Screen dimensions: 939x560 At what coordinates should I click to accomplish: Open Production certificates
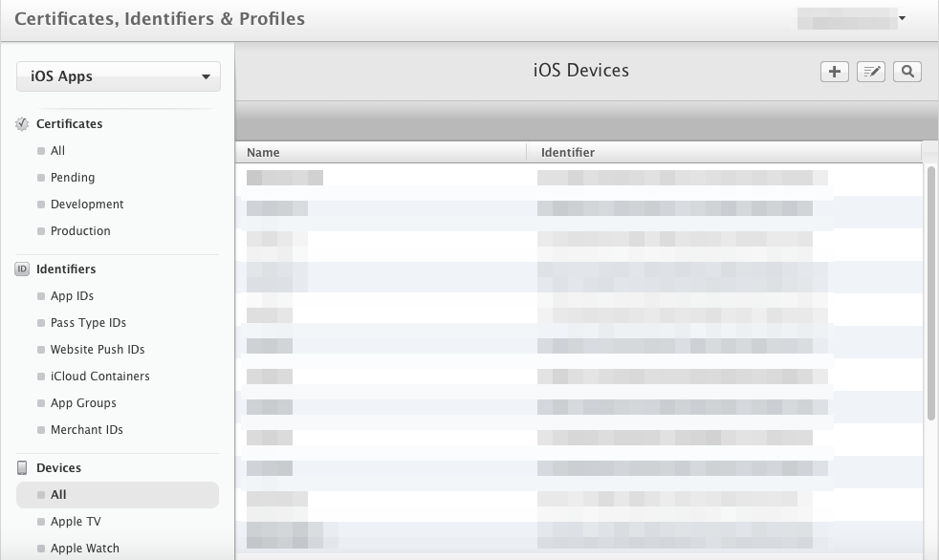(x=80, y=231)
